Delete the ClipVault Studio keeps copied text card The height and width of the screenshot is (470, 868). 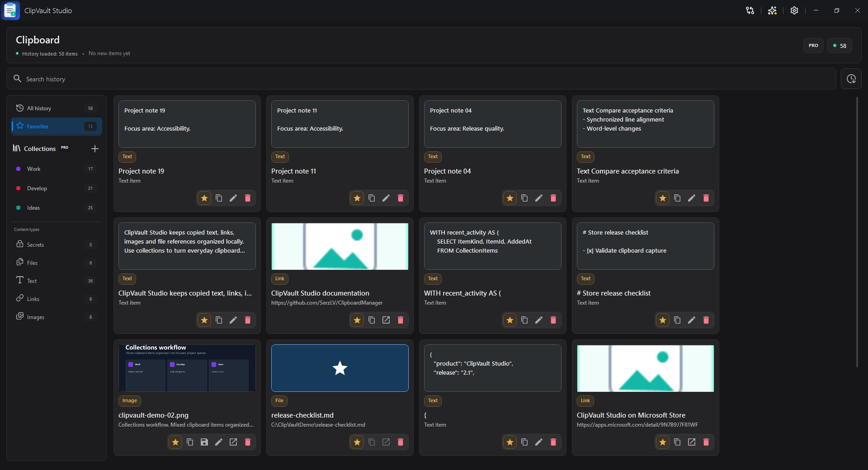pos(248,320)
